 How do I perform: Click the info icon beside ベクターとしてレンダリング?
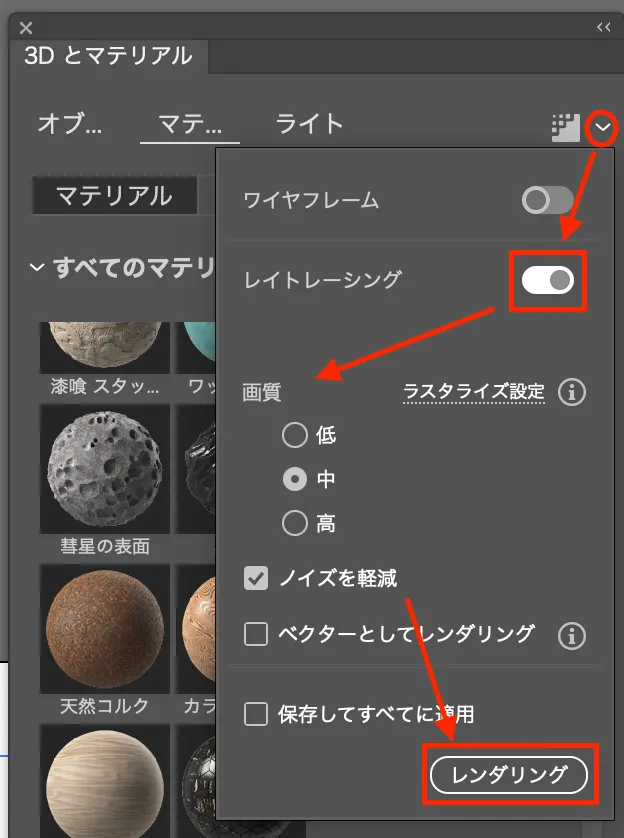[x=572, y=636]
